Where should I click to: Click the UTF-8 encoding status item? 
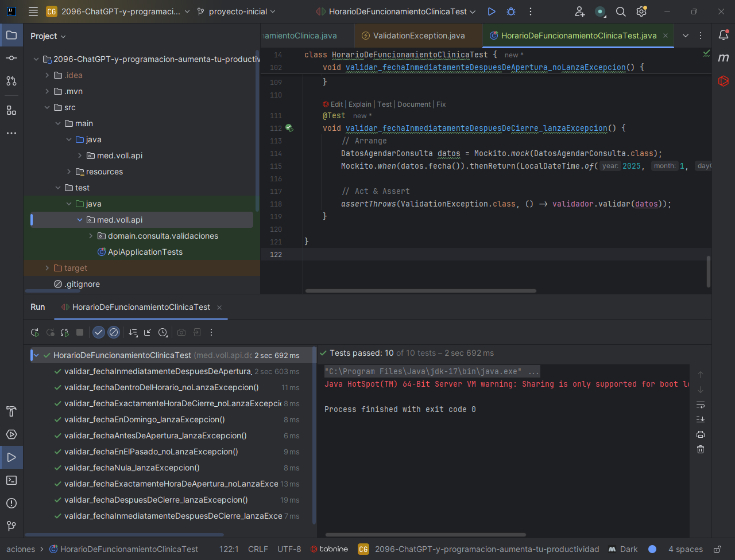tap(289, 549)
